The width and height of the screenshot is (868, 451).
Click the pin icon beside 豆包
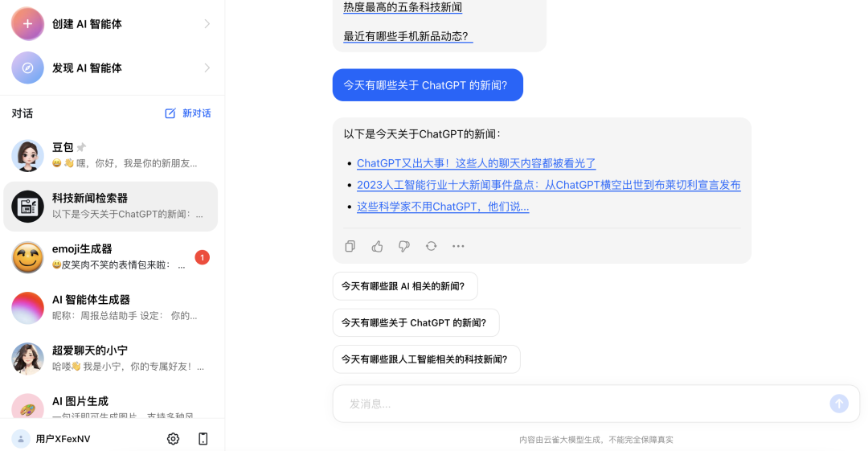coord(81,147)
